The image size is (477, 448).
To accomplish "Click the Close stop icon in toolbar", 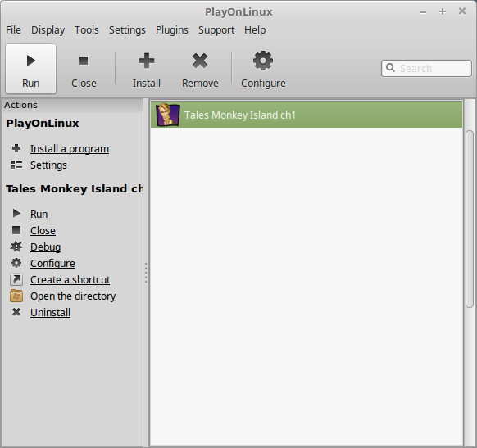I will tap(84, 61).
